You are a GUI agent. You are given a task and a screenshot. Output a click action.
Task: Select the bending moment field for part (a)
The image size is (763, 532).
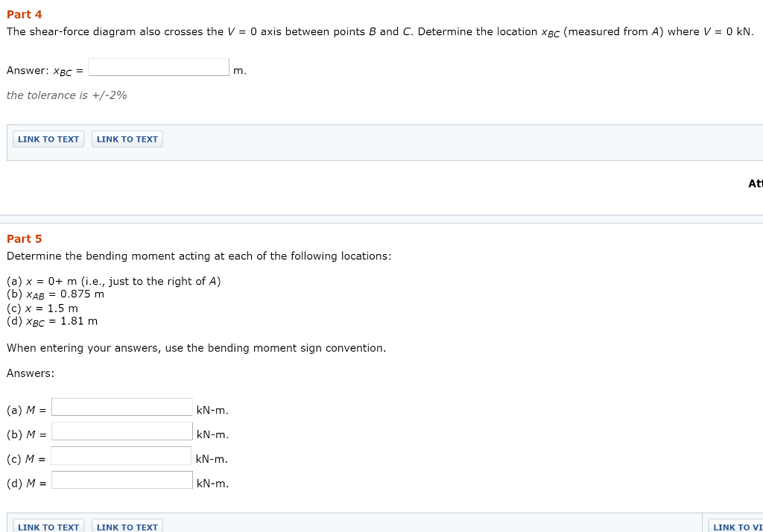(x=121, y=406)
